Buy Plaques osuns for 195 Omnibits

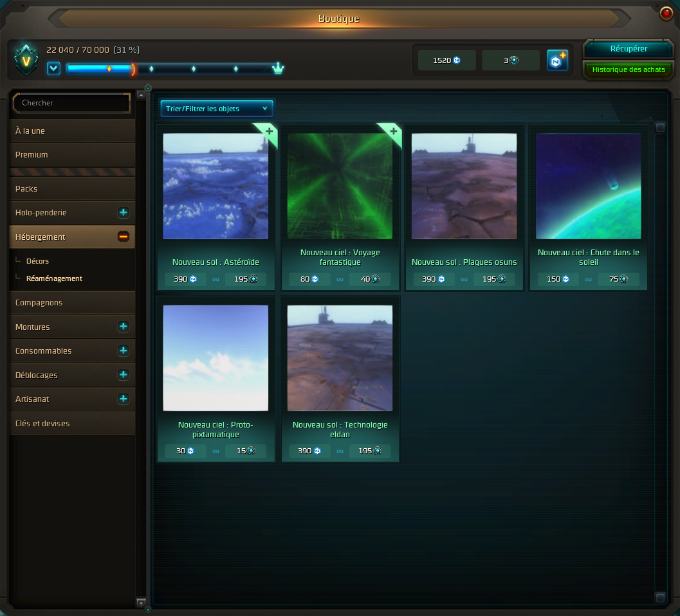(494, 279)
